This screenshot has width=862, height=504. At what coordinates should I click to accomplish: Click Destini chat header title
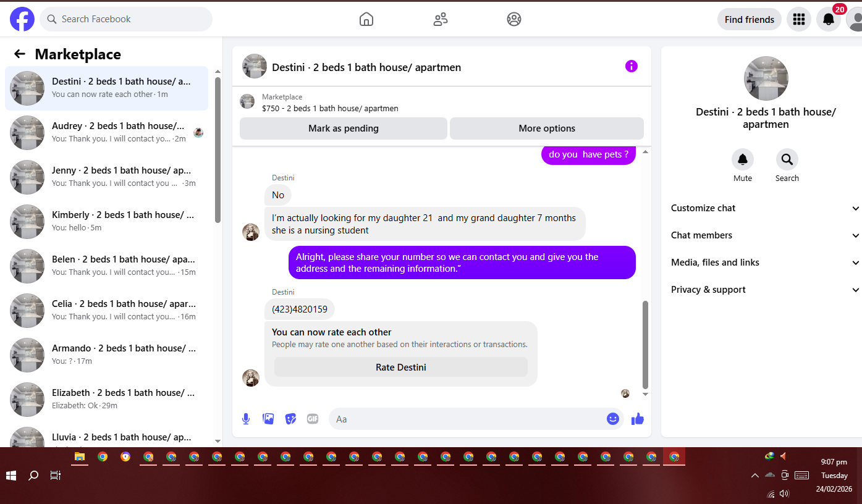(366, 67)
